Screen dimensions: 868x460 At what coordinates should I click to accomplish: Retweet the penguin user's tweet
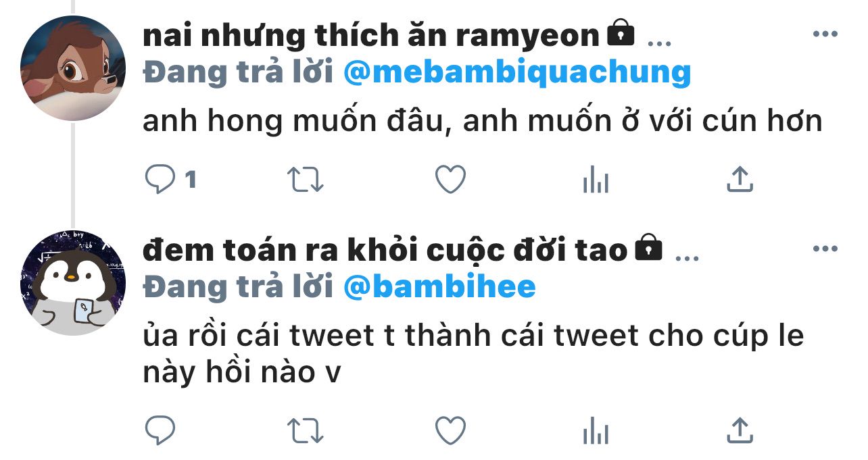point(305,430)
